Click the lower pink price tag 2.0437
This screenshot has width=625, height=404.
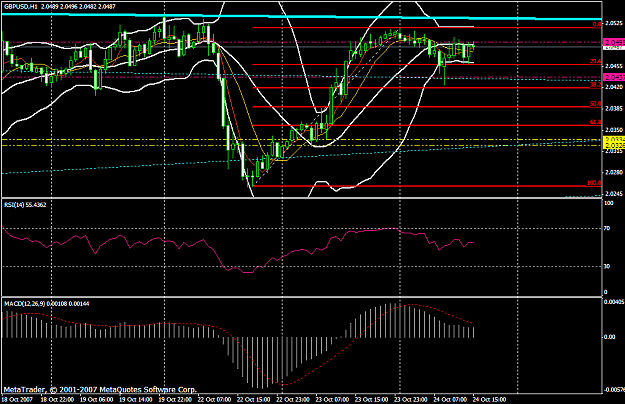pos(614,77)
